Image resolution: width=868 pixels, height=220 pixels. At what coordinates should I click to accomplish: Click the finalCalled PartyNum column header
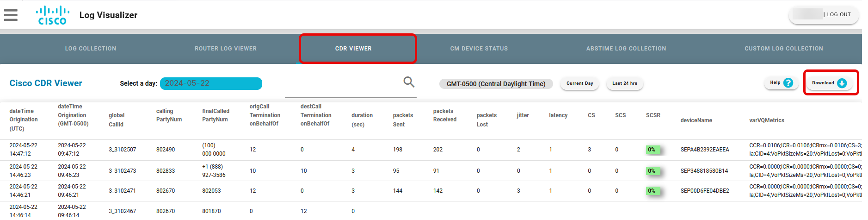(x=215, y=115)
